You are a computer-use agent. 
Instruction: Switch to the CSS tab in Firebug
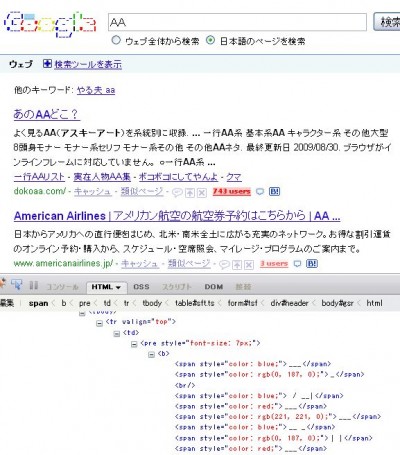pyautogui.click(x=141, y=287)
